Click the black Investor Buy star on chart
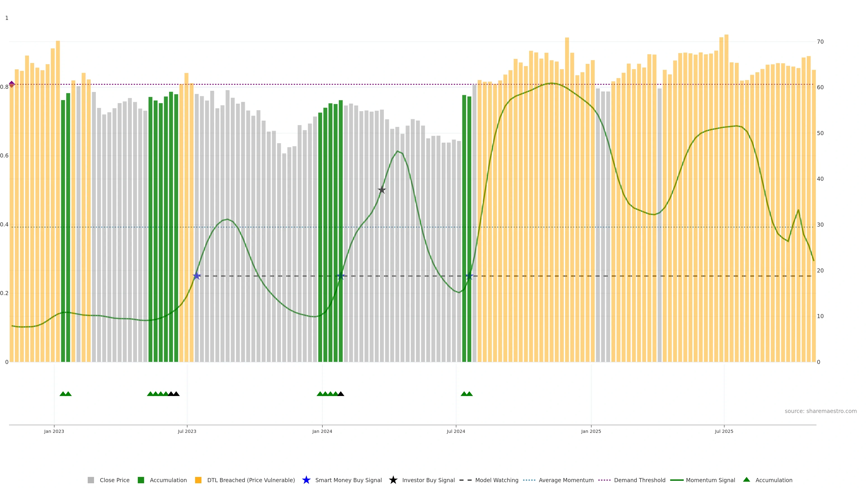 (x=381, y=190)
